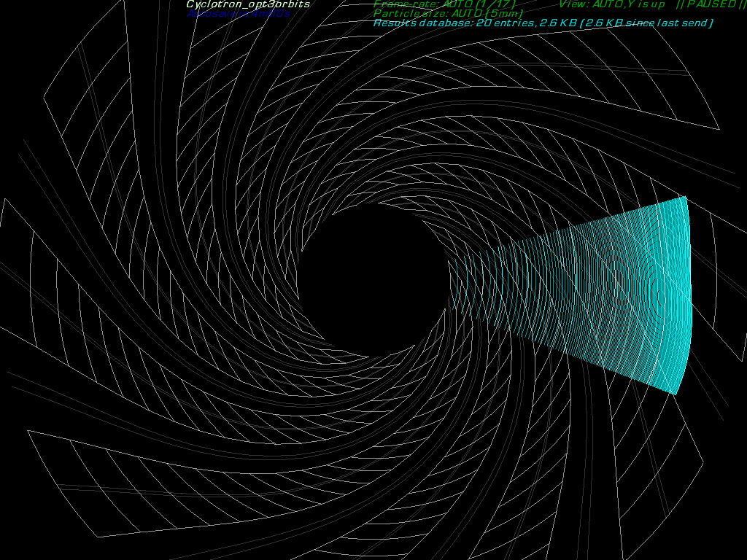Click the small dark oval near cyan beam's outer edge
Viewport: 747px width, 560px height.
click(x=662, y=297)
